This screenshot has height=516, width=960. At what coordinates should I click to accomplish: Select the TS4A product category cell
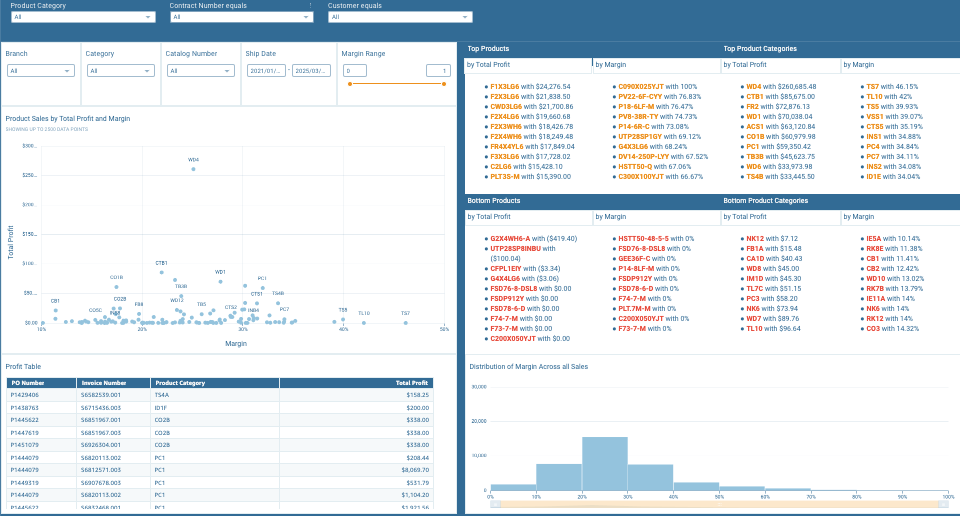(215, 395)
